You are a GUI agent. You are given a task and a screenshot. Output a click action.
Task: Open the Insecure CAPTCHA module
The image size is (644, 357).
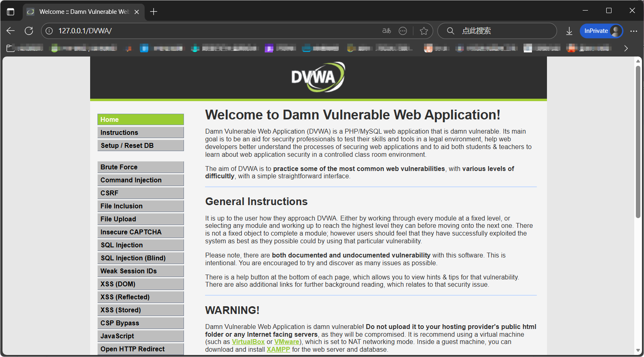140,232
